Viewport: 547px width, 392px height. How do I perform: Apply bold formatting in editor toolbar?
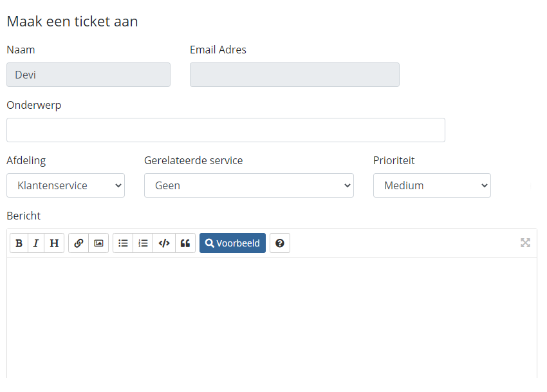(x=19, y=243)
